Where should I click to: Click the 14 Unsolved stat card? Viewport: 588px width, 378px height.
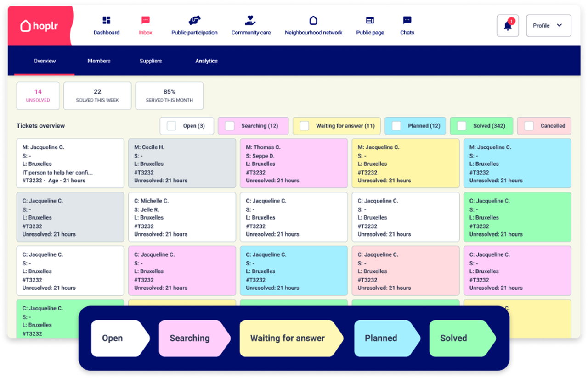38,96
